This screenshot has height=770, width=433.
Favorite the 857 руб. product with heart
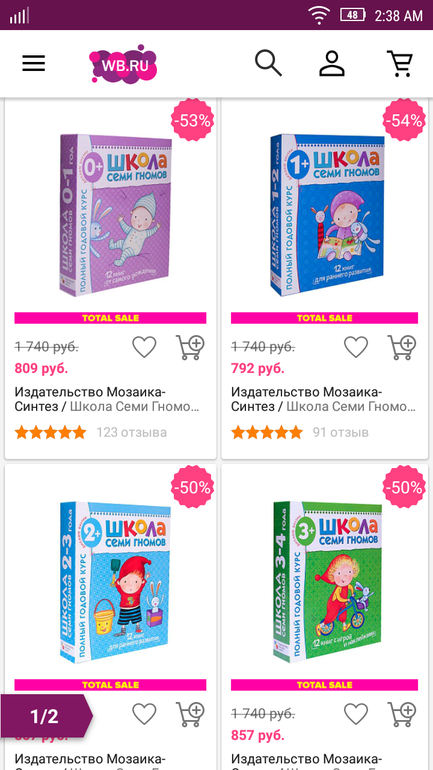[356, 715]
